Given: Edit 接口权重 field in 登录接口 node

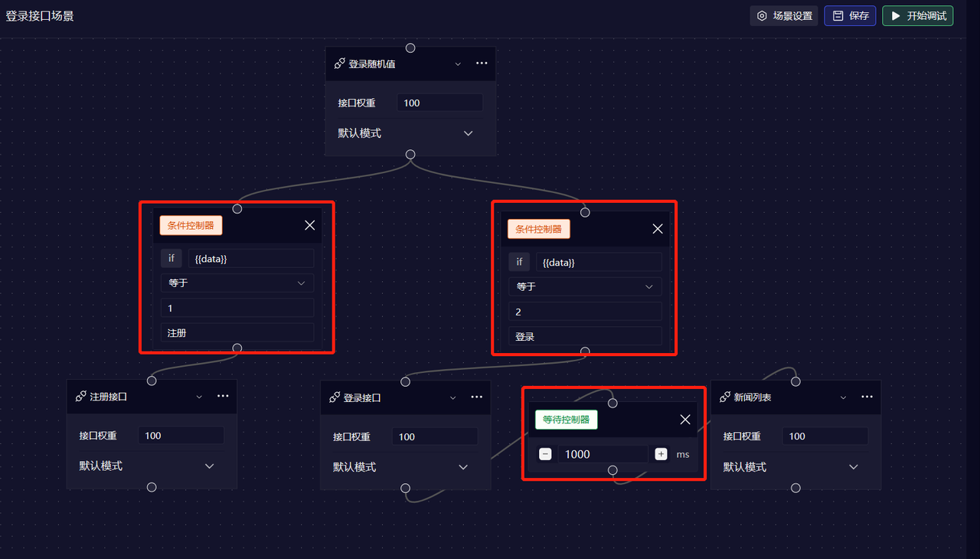Looking at the screenshot, I should click(x=435, y=436).
